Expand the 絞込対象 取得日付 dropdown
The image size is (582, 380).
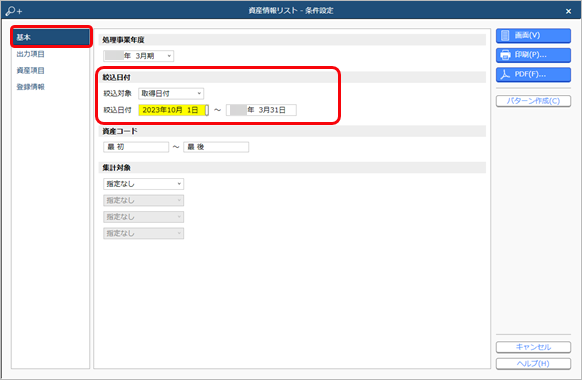171,94
